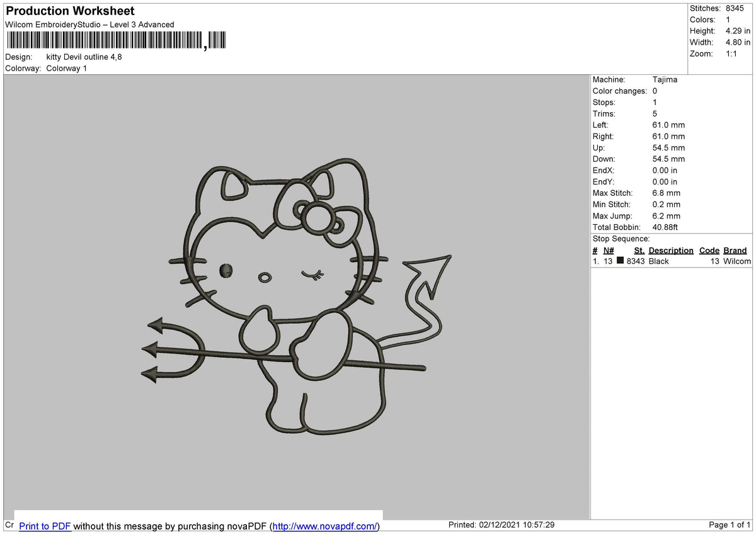Click the 'Trims:' label
This screenshot has width=756, height=534.
[x=604, y=113]
